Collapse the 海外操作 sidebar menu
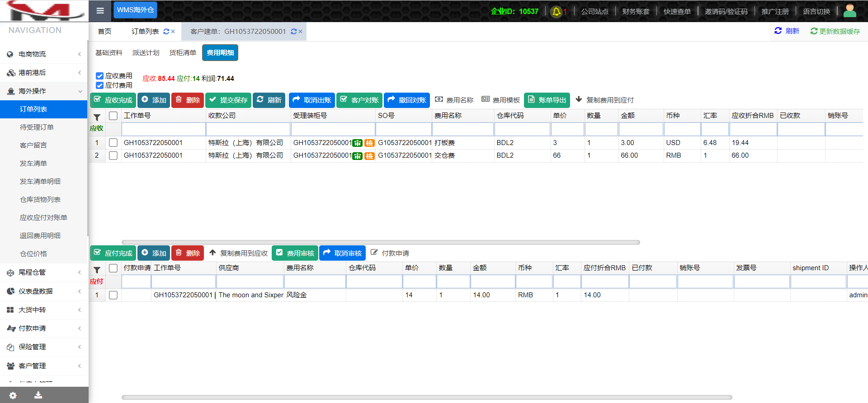 (43, 91)
